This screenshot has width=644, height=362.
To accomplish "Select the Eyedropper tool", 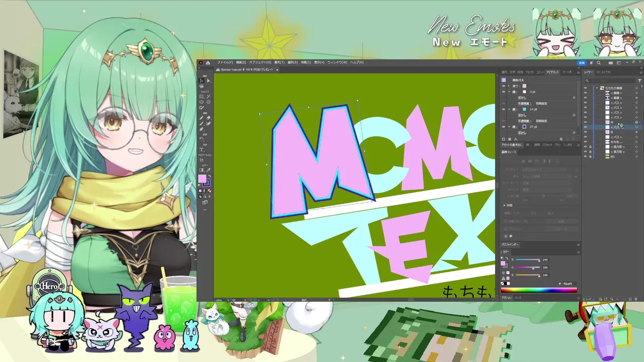I will tap(208, 170).
